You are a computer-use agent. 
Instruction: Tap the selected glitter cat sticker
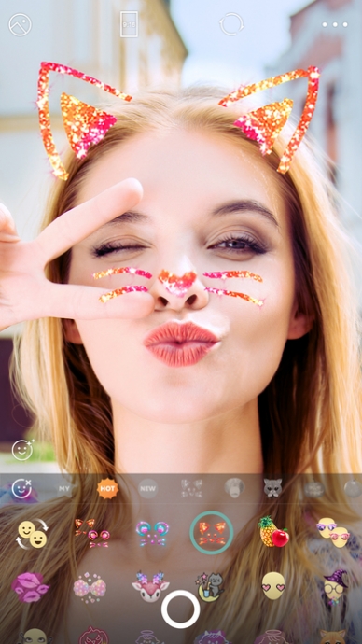click(x=212, y=533)
